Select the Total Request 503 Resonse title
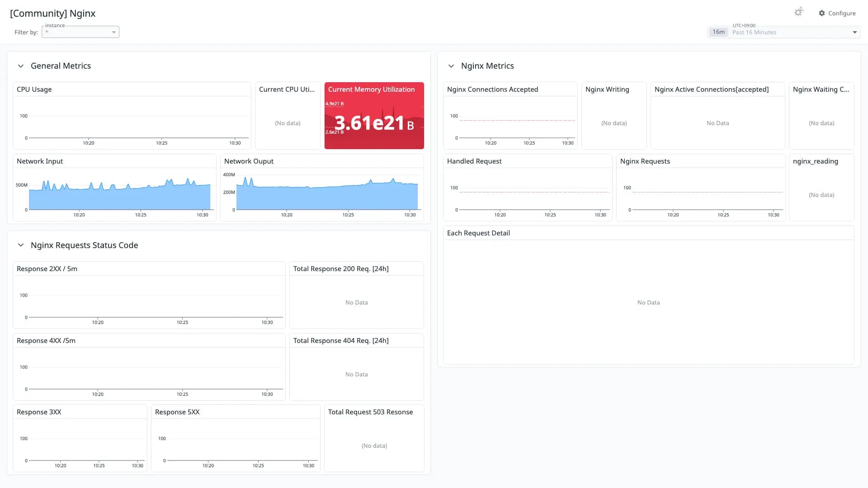This screenshot has width=868, height=488. 370,412
